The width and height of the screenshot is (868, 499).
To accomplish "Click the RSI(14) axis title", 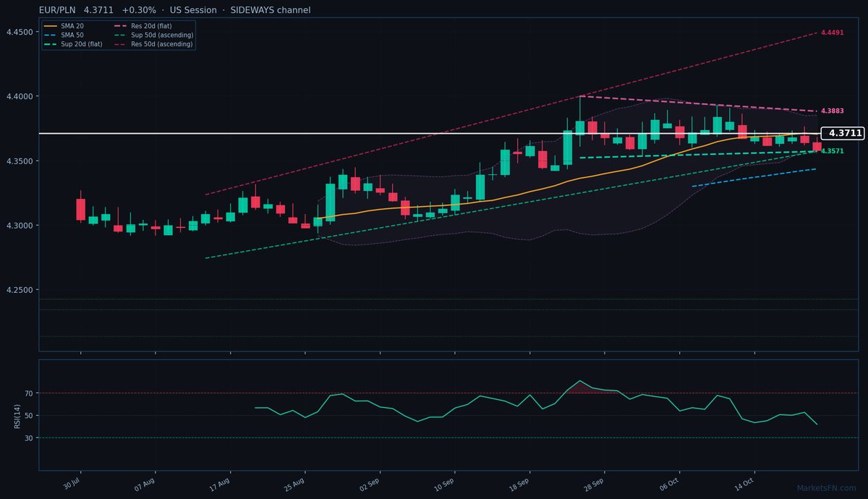I will (17, 416).
